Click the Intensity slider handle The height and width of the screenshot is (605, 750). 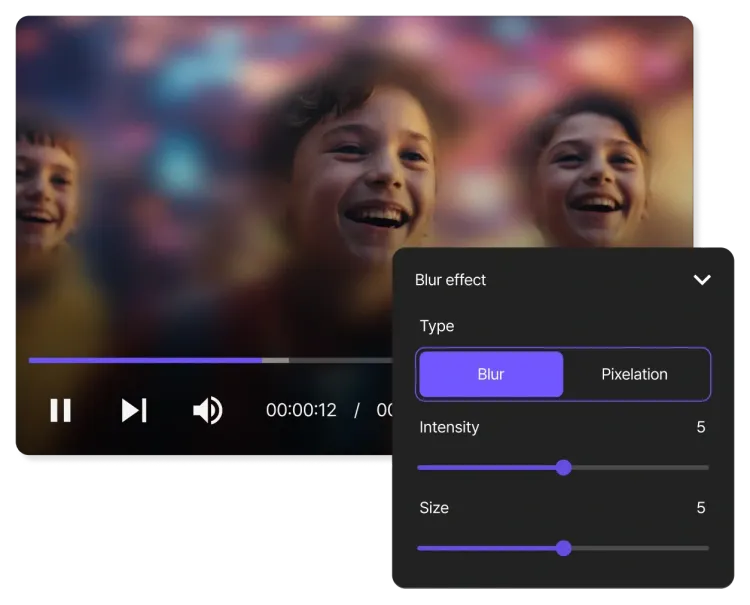[x=563, y=467]
